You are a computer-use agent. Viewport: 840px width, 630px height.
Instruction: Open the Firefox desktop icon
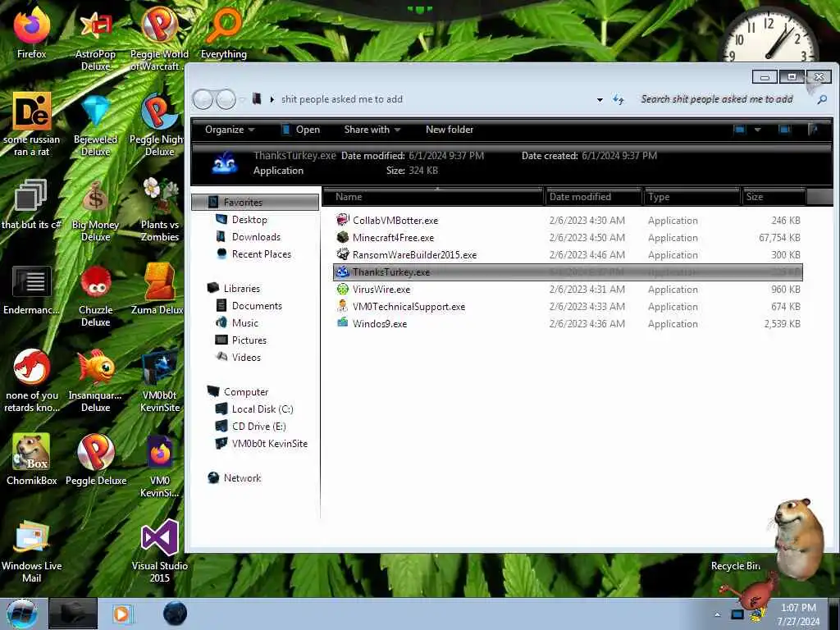tap(32, 33)
